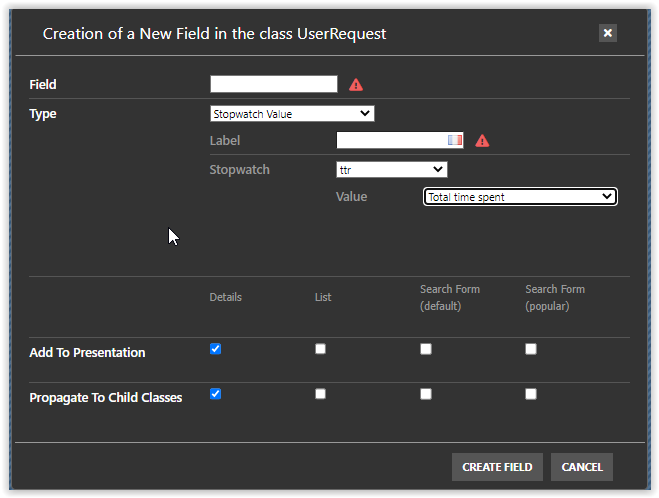
Task: Click inside the Label text input
Action: 392,141
